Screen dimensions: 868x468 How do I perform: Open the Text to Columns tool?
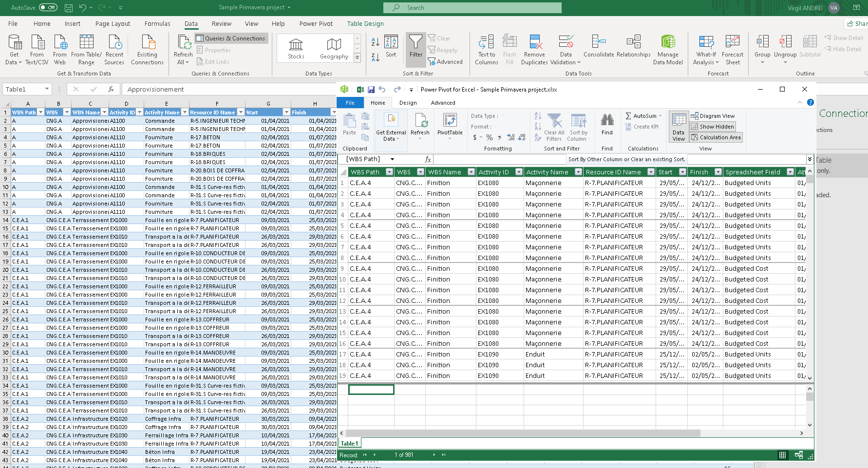[x=486, y=49]
